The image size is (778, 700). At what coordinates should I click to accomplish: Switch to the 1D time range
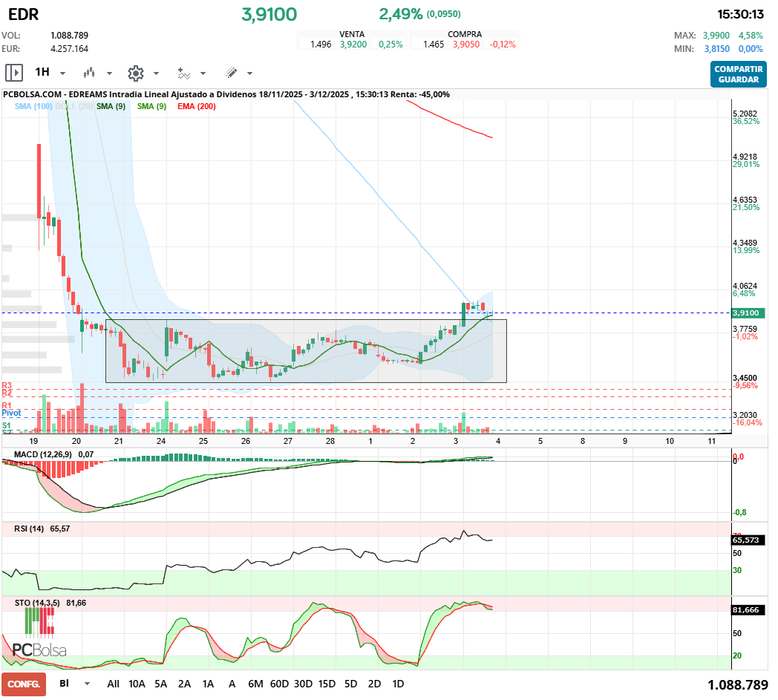pyautogui.click(x=398, y=684)
